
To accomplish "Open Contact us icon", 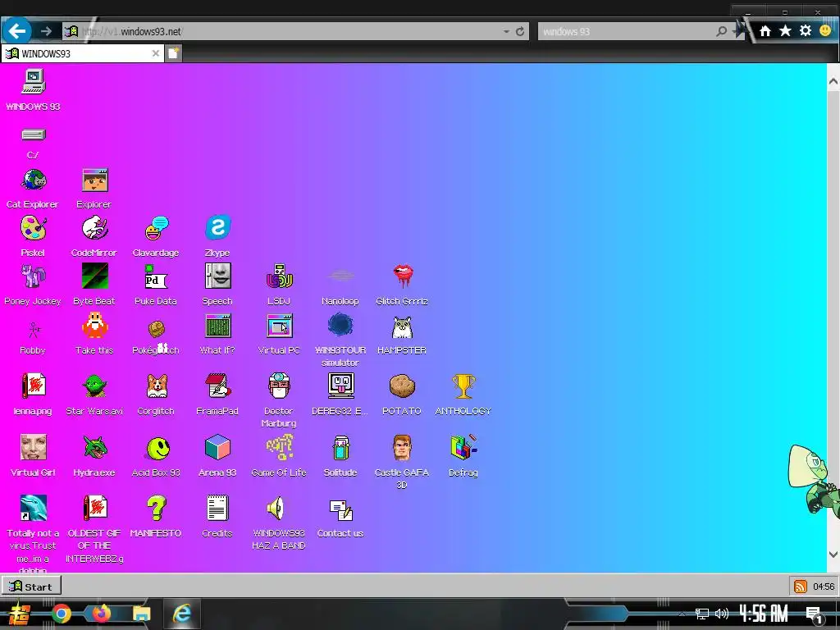I will pyautogui.click(x=340, y=510).
